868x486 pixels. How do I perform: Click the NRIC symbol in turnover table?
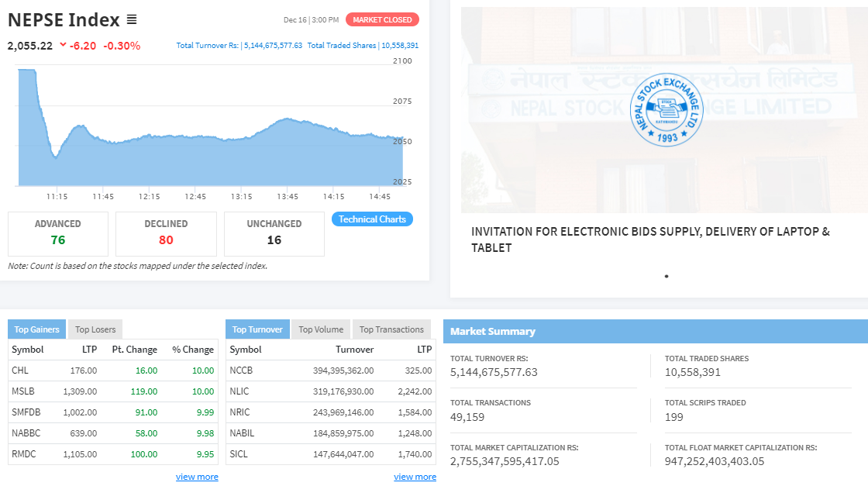[239, 412]
